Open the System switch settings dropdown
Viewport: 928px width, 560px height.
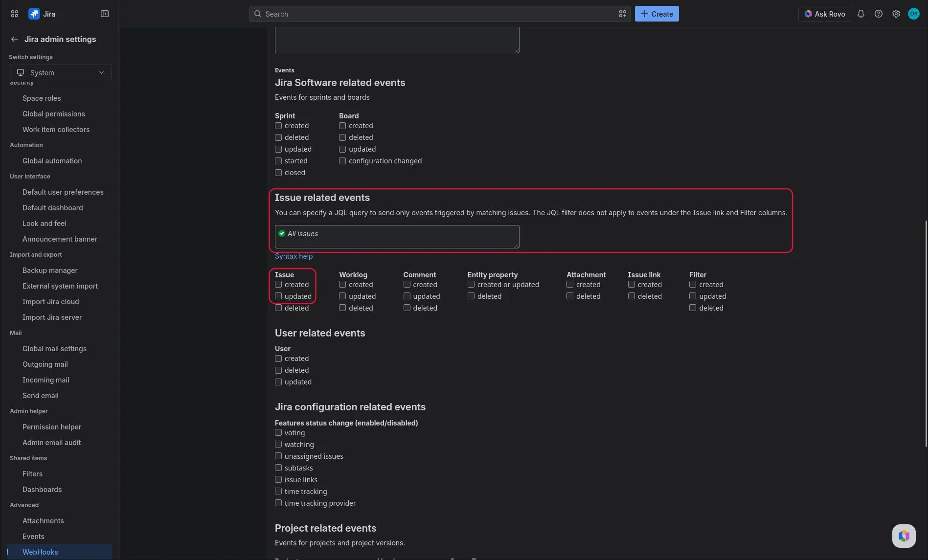click(60, 72)
